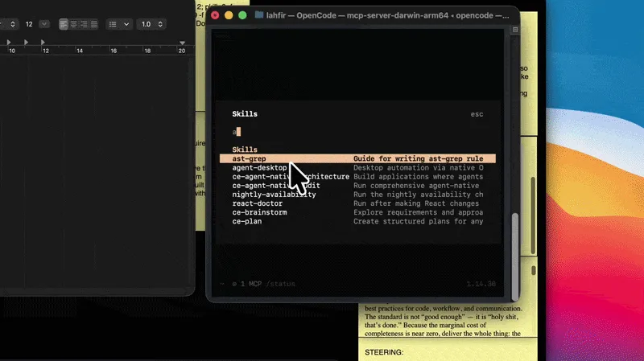Open the font size dropdown arrow next to 12
644x361 pixels.
44,24
